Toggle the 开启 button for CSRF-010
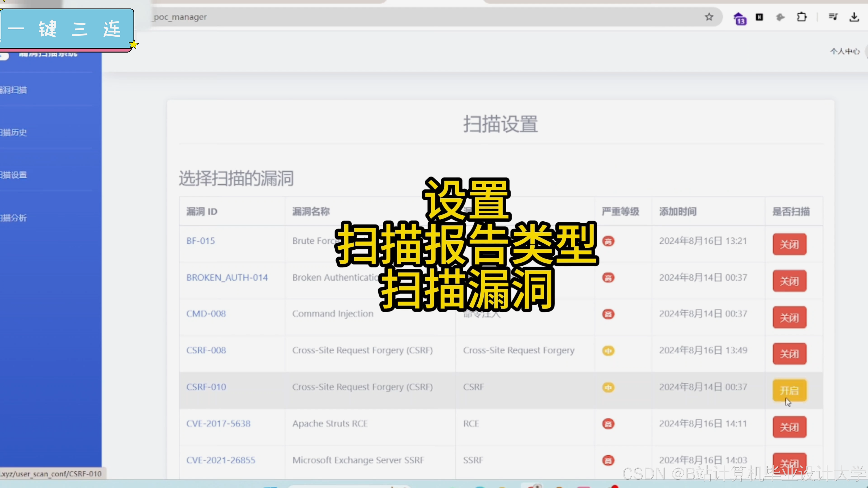Viewport: 868px width, 488px height. 789,390
